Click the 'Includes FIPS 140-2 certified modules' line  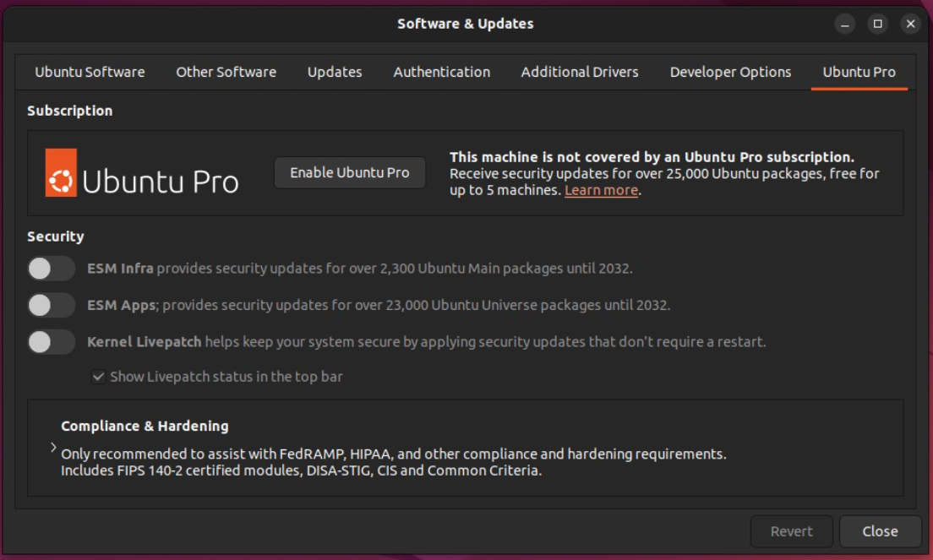tap(301, 470)
